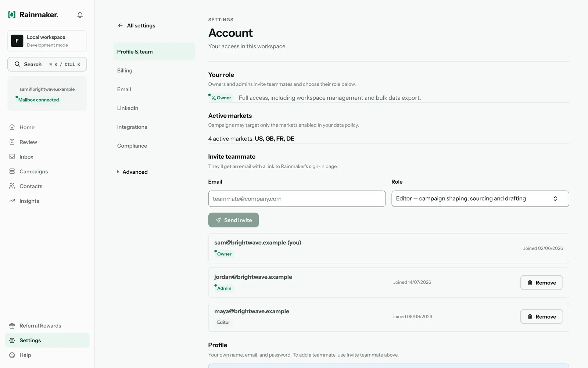Click the Send invite button
588x368 pixels.
pos(233,220)
